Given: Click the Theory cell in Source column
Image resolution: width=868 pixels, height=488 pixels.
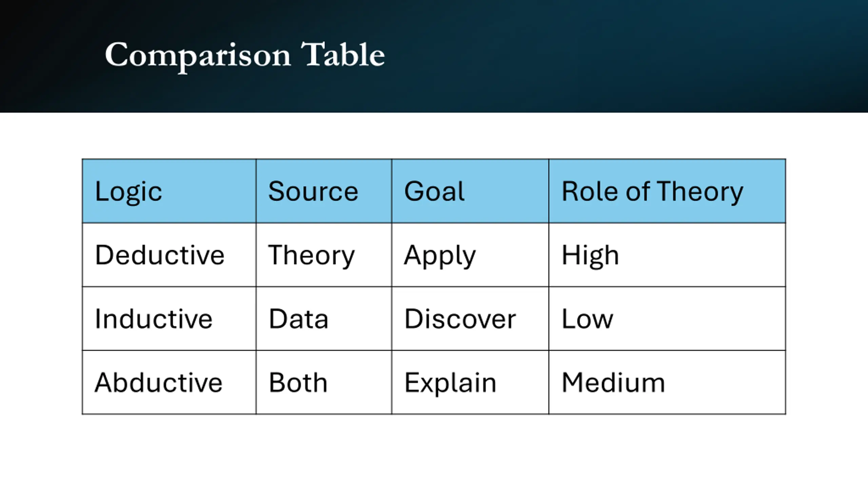Looking at the screenshot, I should [x=324, y=255].
